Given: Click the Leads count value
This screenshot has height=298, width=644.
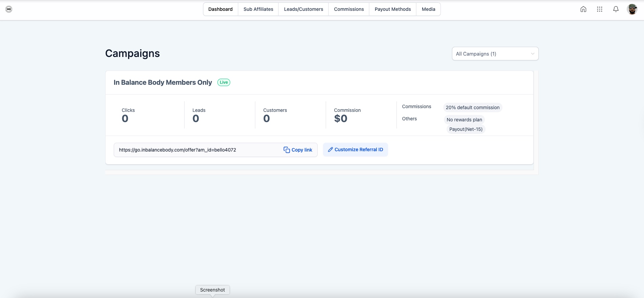Looking at the screenshot, I should point(196,119).
